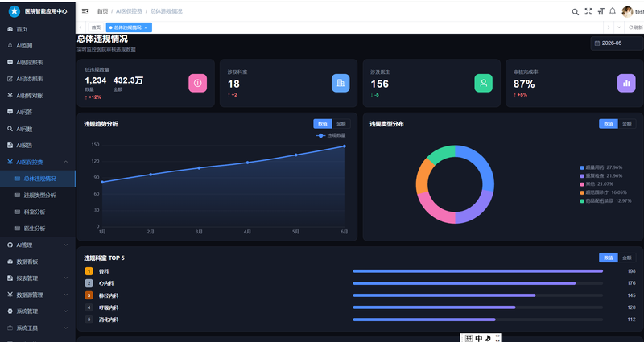Open notifications via the bell icon

613,11
